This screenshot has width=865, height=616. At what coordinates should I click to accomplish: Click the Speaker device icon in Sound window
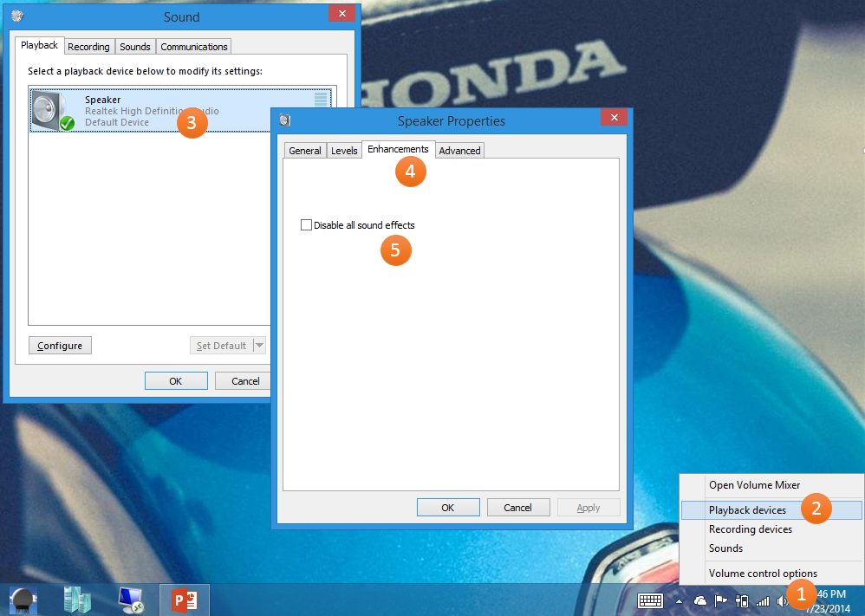coord(53,111)
